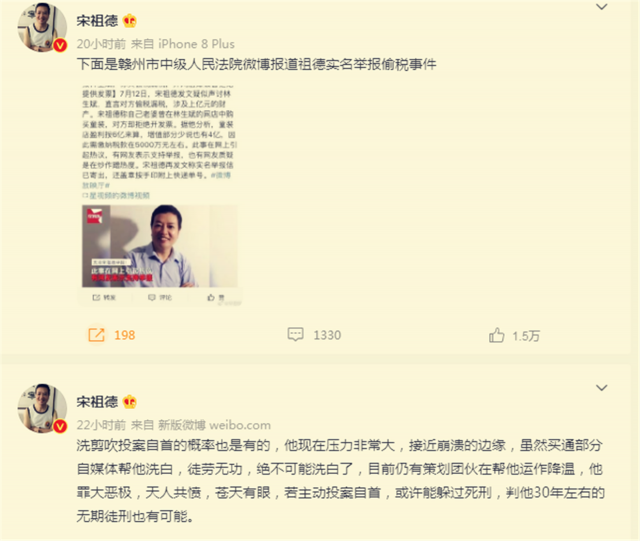Click the repost icon showing 198

(x=97, y=335)
